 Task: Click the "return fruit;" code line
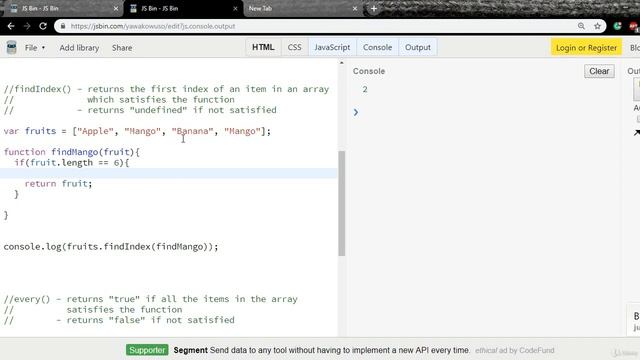coord(58,184)
